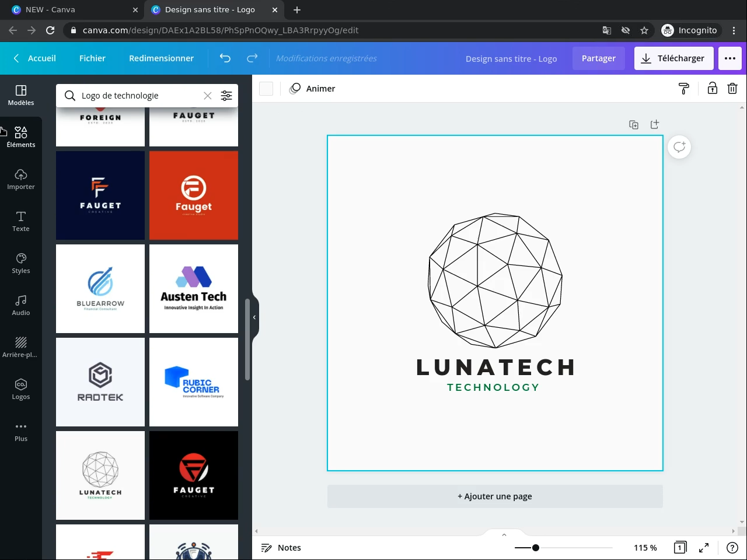Show more tools with Plus
The height and width of the screenshot is (560, 747).
[x=21, y=432]
